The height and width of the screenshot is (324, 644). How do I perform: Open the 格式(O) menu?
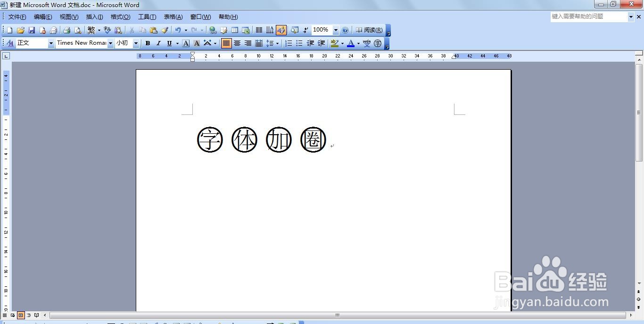[x=120, y=17]
